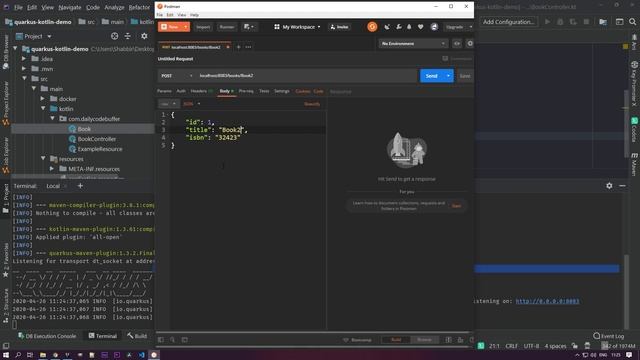Click the collapse all icon in Project panel

tap(128, 36)
